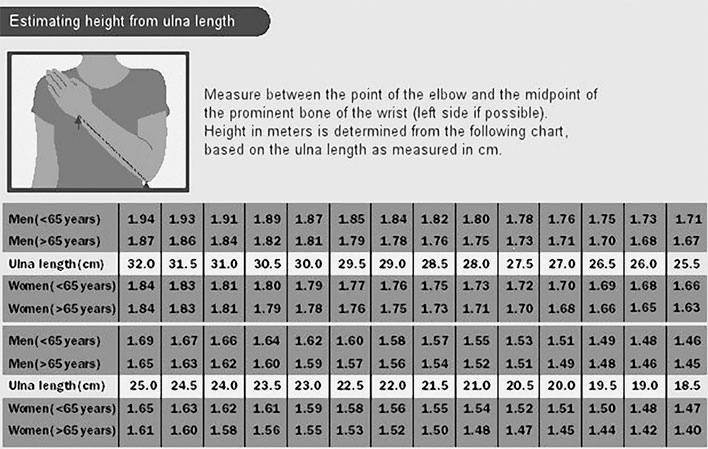Select the ulna length 32.0 cell

(140, 263)
